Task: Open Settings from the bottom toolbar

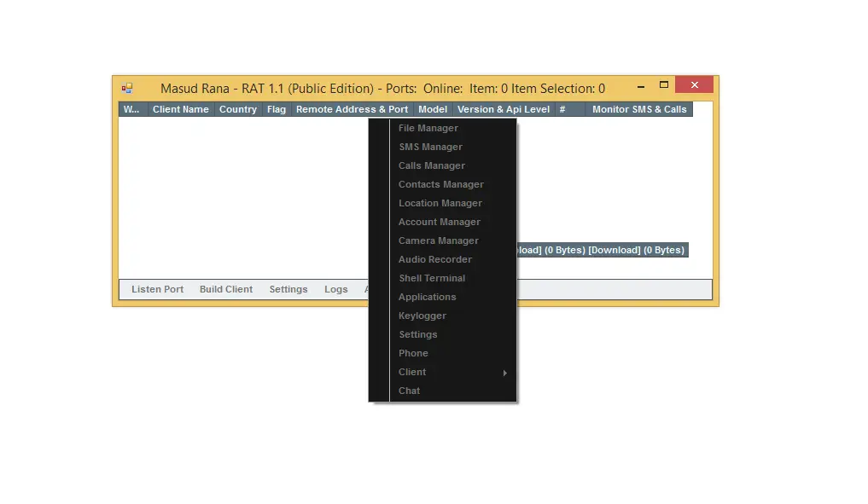Action: pyautogui.click(x=288, y=289)
